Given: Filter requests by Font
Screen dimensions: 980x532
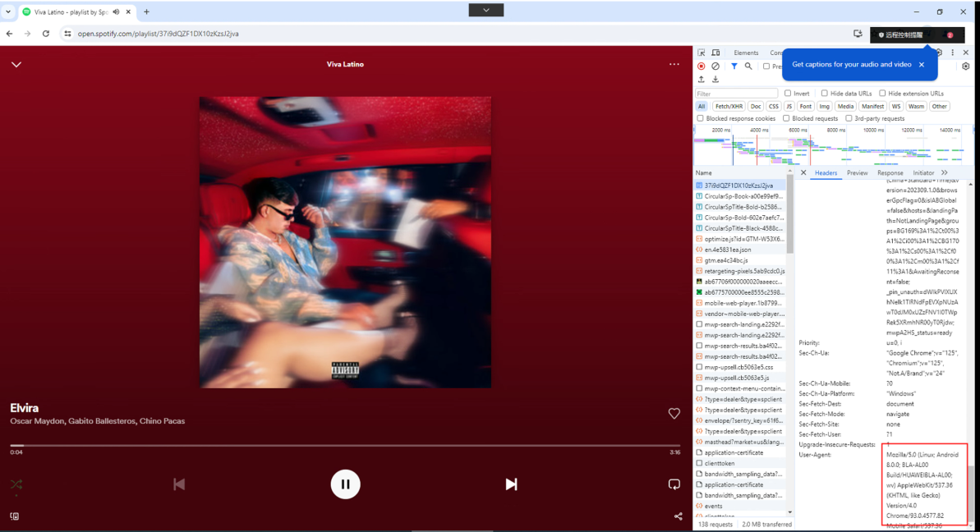Looking at the screenshot, I should (x=806, y=106).
